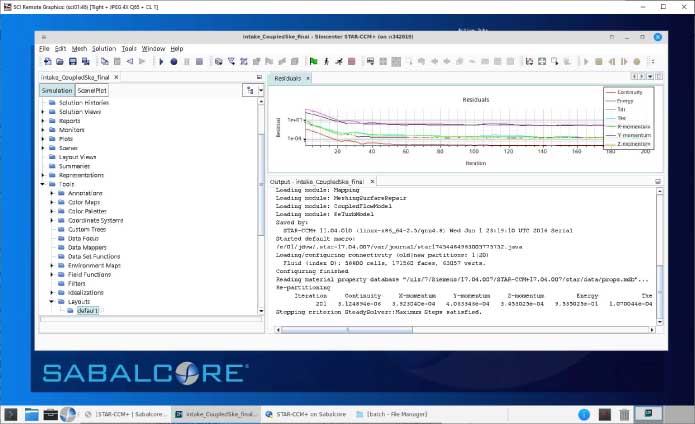Open the Window menu

coord(153,49)
